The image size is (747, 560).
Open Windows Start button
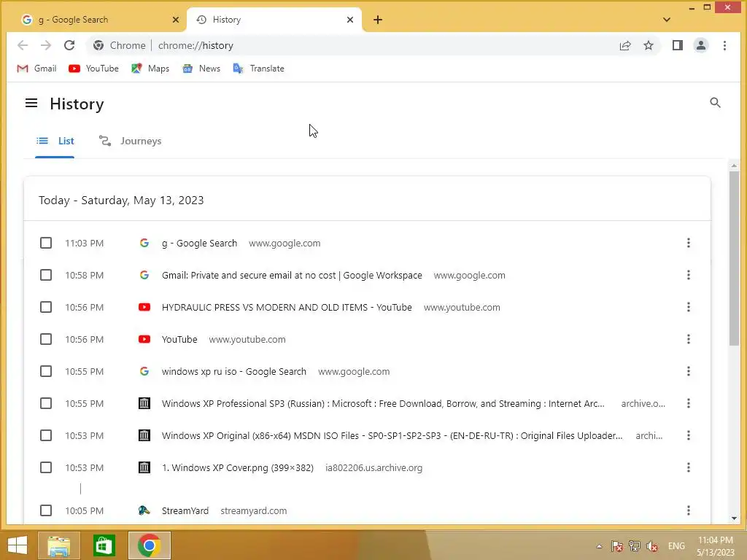[18, 545]
